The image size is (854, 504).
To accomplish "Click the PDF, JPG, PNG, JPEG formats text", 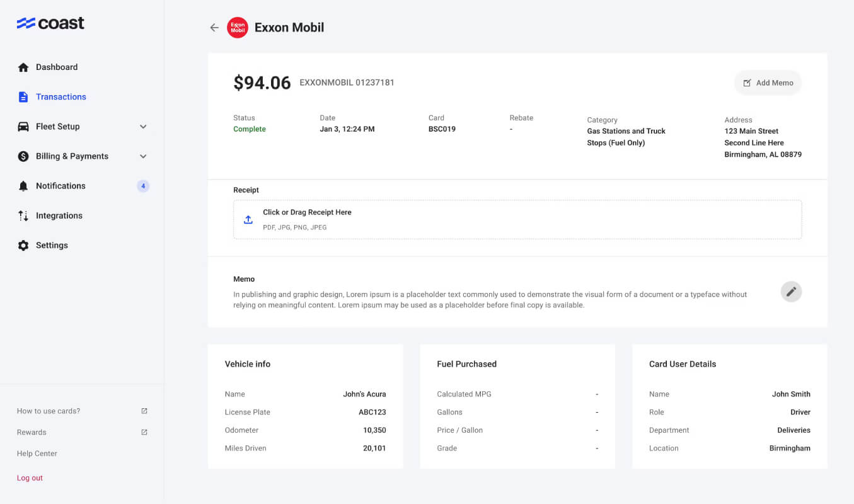I will [x=295, y=227].
